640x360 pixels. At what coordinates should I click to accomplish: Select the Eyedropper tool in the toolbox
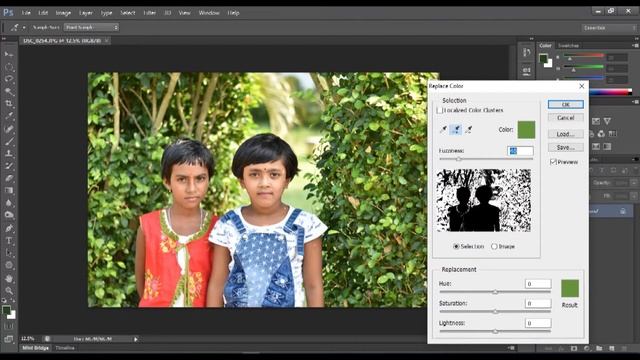[x=9, y=116]
